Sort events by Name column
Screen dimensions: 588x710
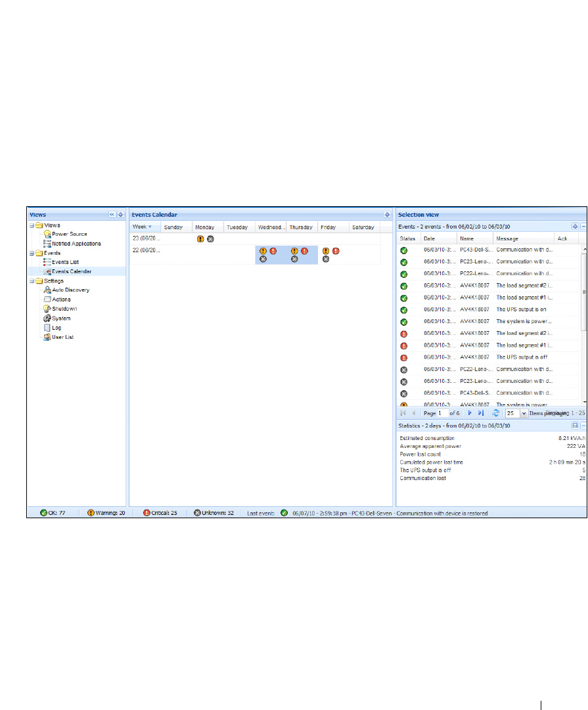click(475, 238)
